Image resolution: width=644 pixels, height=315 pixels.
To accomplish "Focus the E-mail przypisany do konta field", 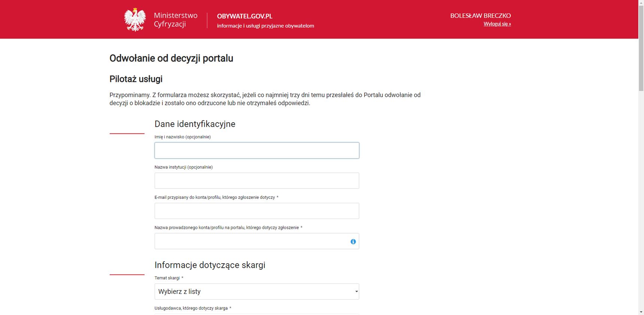I will click(257, 211).
